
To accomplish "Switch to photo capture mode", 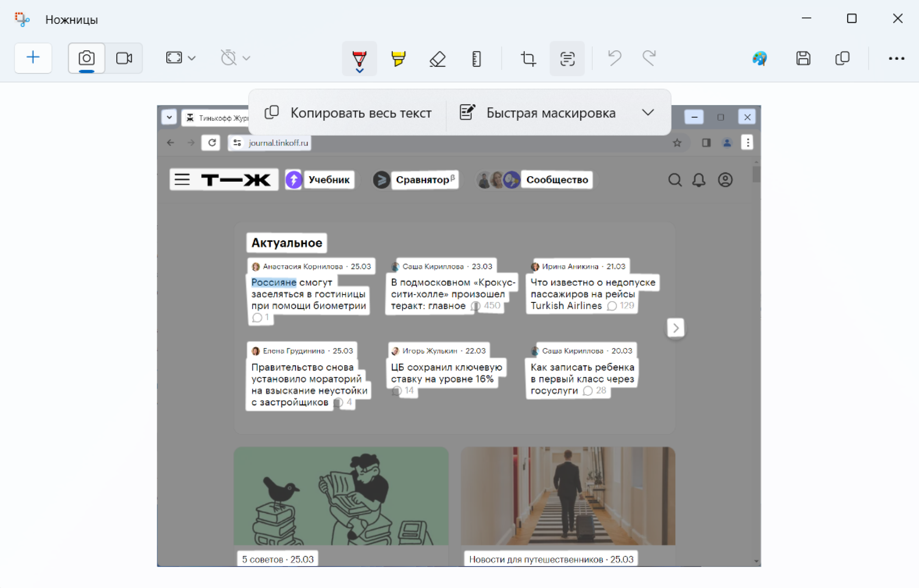I will coord(87,58).
